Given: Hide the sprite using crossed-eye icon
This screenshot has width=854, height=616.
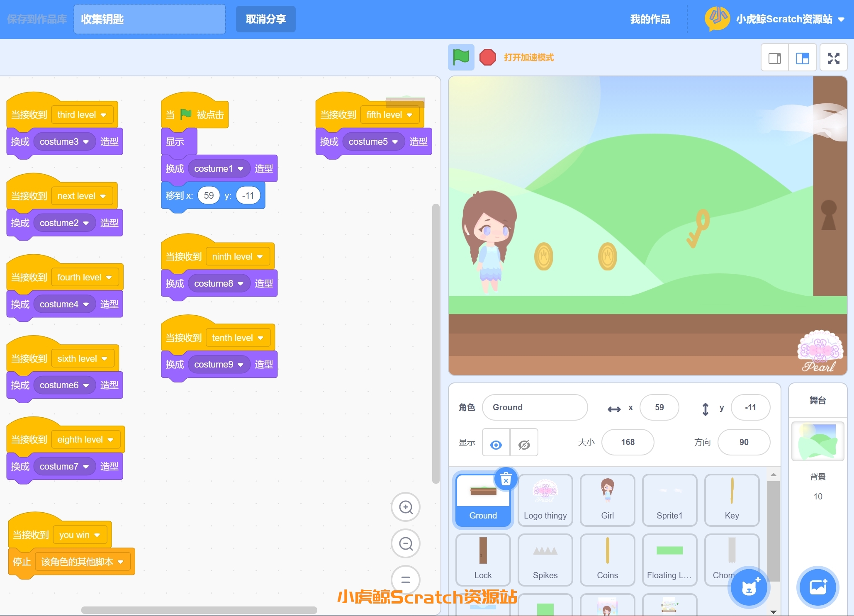Looking at the screenshot, I should click(x=524, y=442).
